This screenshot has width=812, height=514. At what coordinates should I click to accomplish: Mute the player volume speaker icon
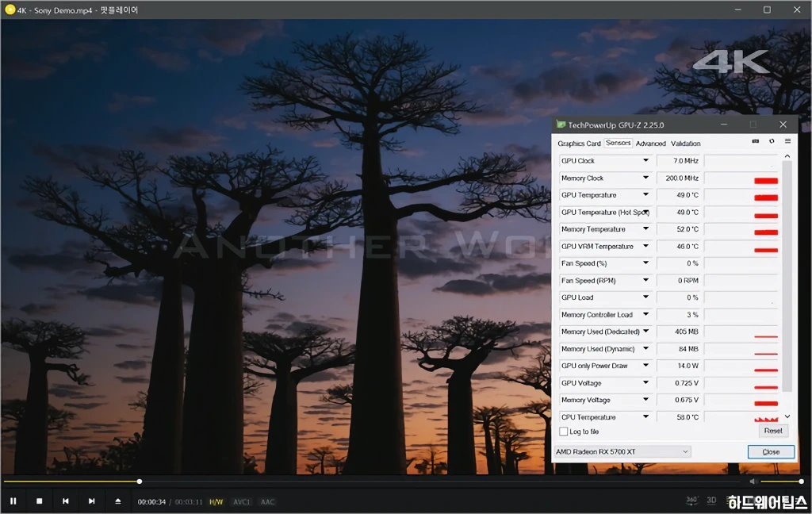coord(753,482)
